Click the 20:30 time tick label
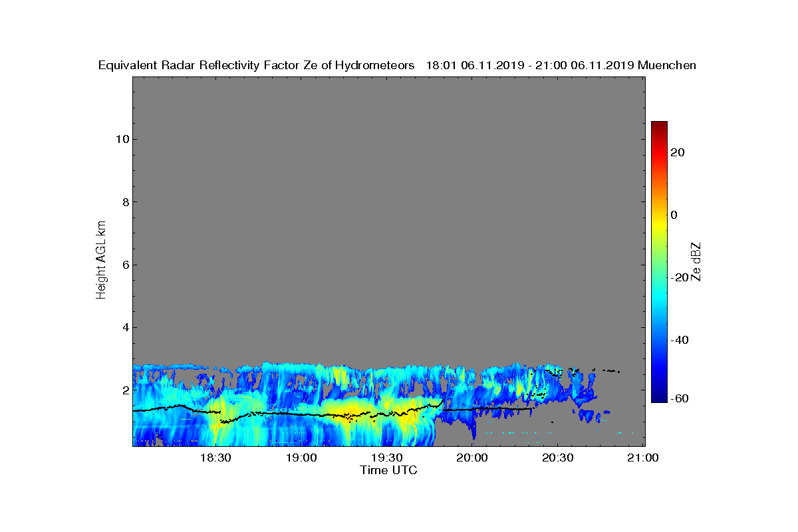The width and height of the screenshot is (798, 532). (557, 458)
